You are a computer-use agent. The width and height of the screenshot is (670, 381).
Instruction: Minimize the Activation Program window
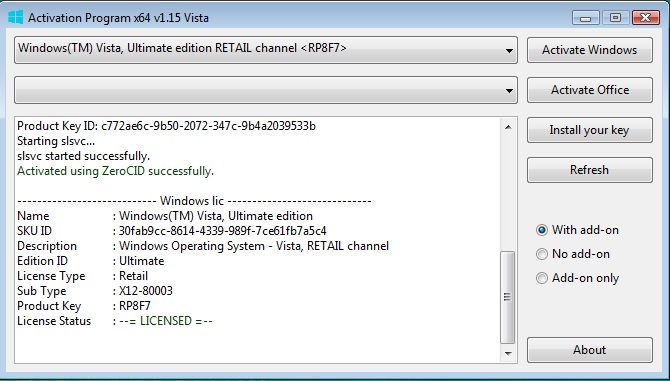(586, 18)
